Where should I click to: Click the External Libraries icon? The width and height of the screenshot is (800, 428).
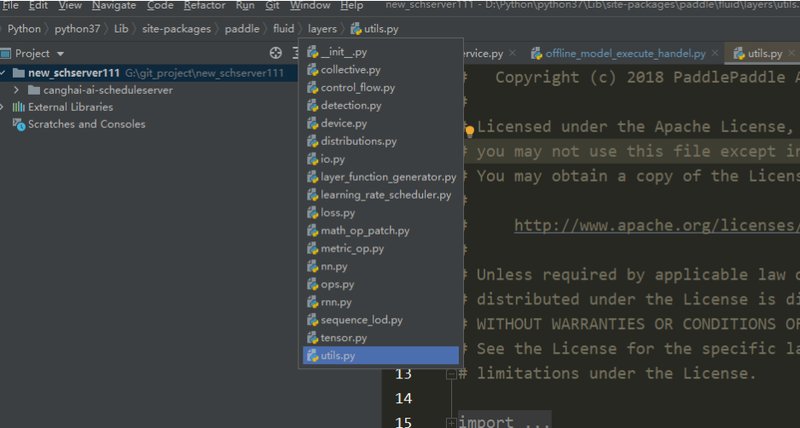point(18,107)
